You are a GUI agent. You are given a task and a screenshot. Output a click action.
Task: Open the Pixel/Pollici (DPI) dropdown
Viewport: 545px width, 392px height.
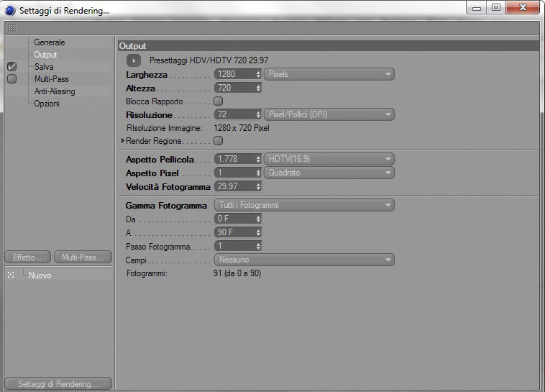(329, 114)
